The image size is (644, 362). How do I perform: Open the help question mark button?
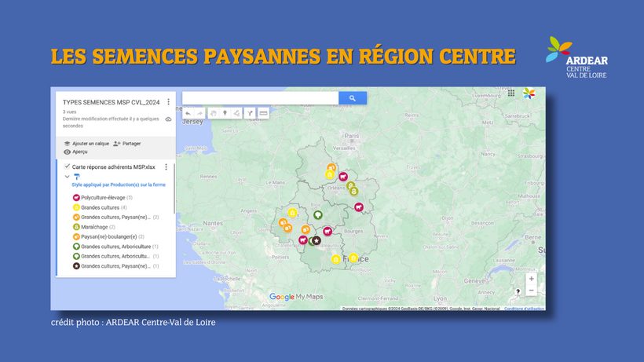(518, 292)
